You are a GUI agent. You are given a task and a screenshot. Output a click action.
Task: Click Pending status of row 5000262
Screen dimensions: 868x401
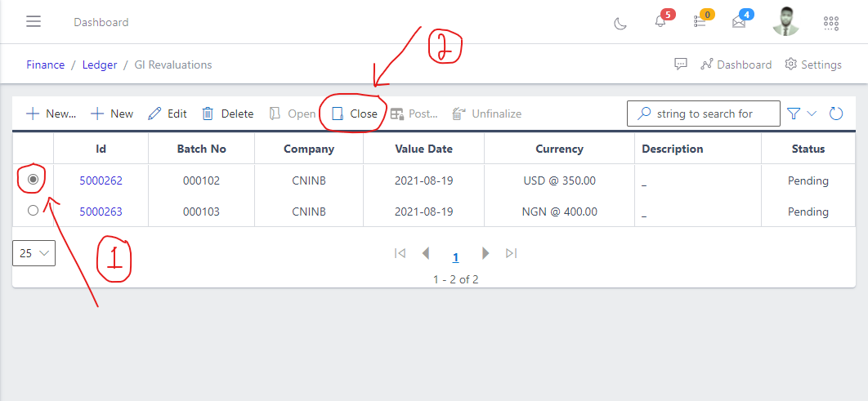(x=808, y=180)
